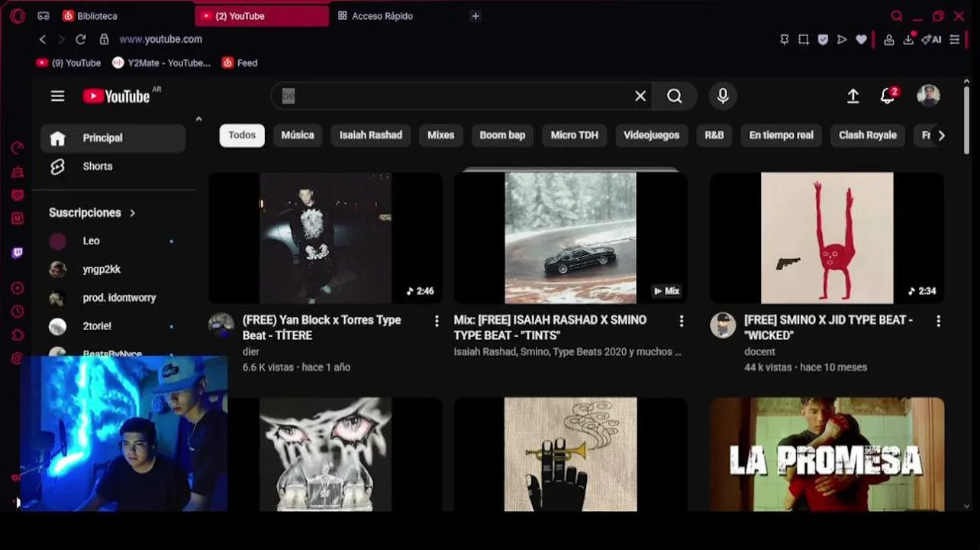Take a snapshot with the capture icon
Image resolution: width=980 pixels, height=550 pixels.
click(x=804, y=40)
